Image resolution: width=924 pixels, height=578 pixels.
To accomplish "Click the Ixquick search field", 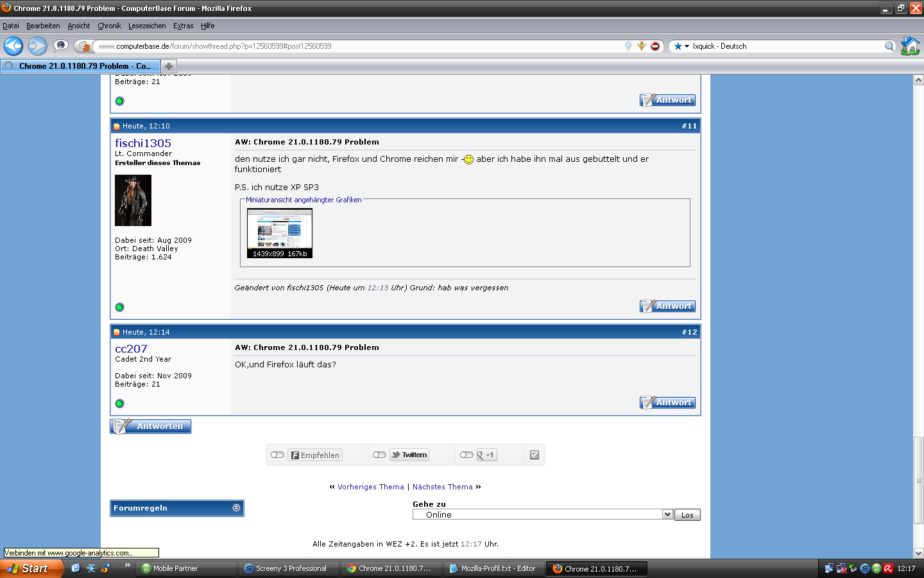I will point(787,46).
